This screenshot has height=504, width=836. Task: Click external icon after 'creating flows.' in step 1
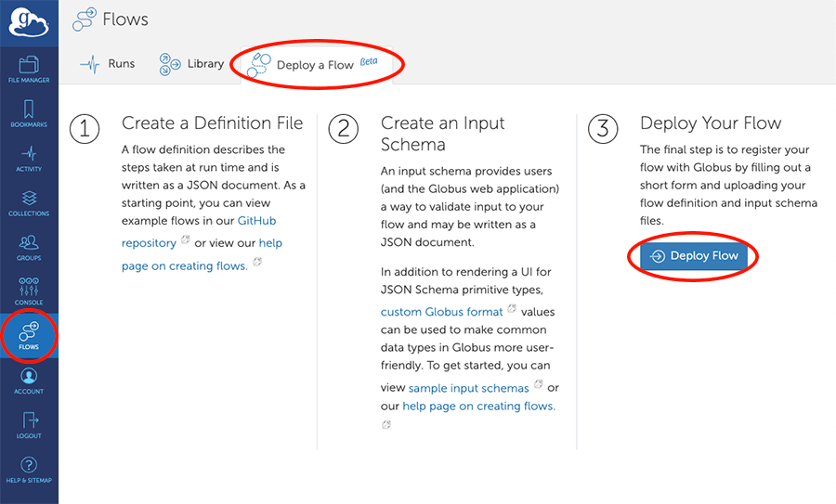tap(257, 262)
